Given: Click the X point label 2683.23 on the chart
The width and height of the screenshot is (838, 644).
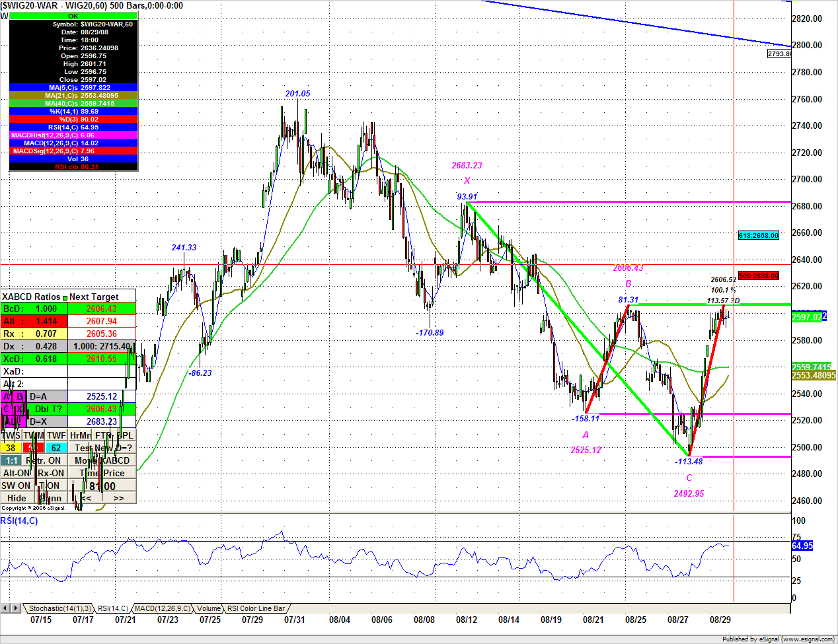Looking at the screenshot, I should (x=467, y=166).
